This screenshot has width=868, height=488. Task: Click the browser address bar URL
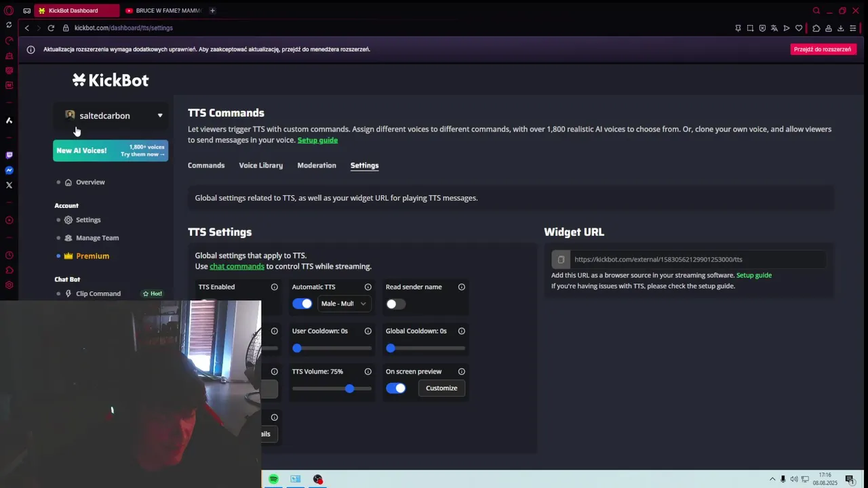[x=123, y=28]
